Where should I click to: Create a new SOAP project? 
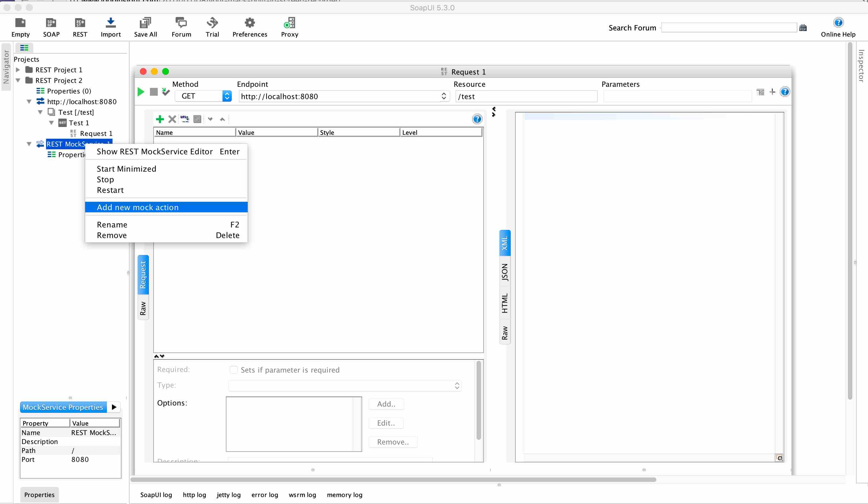point(51,27)
